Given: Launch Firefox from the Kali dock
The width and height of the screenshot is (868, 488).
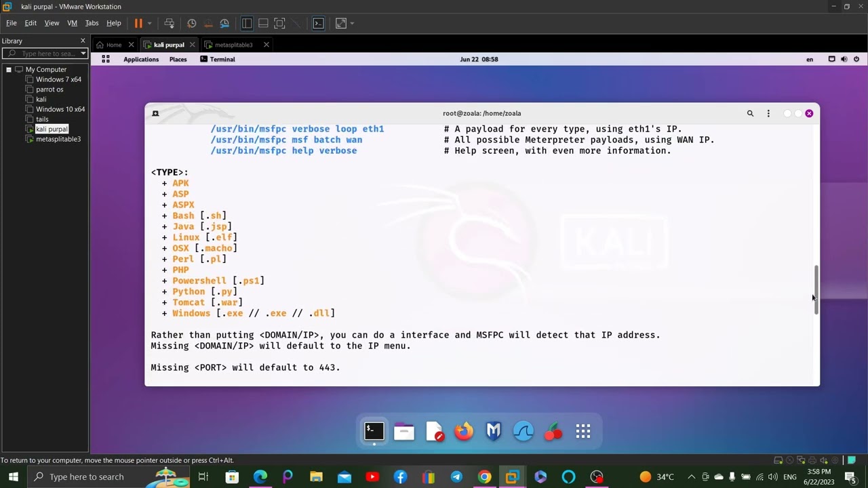Looking at the screenshot, I should (x=464, y=431).
